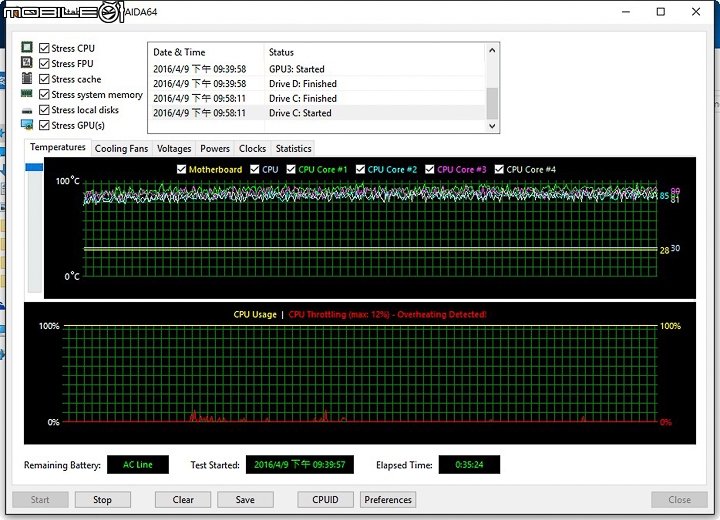This screenshot has height=520, width=720.
Task: Click the Test Started timestamp value
Action: pos(300,464)
